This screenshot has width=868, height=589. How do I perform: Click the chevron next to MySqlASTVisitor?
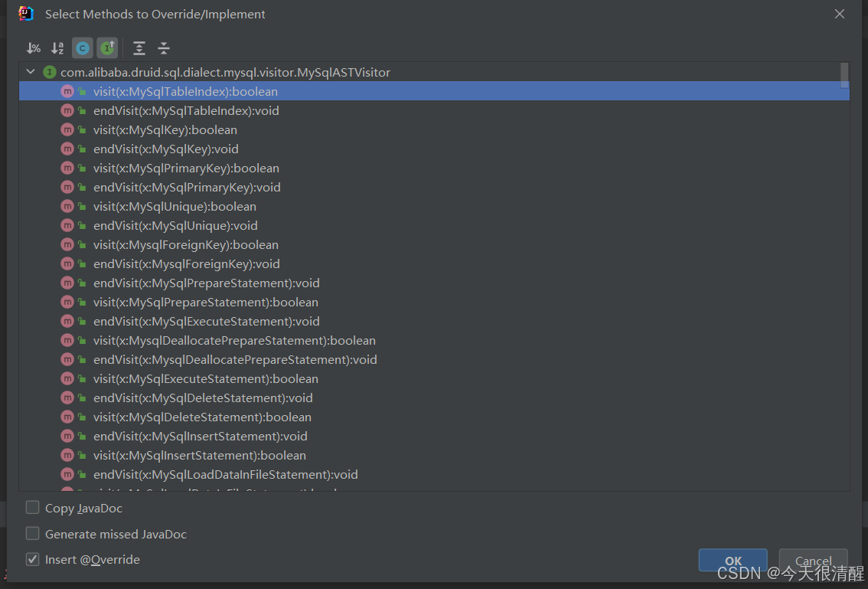(30, 71)
